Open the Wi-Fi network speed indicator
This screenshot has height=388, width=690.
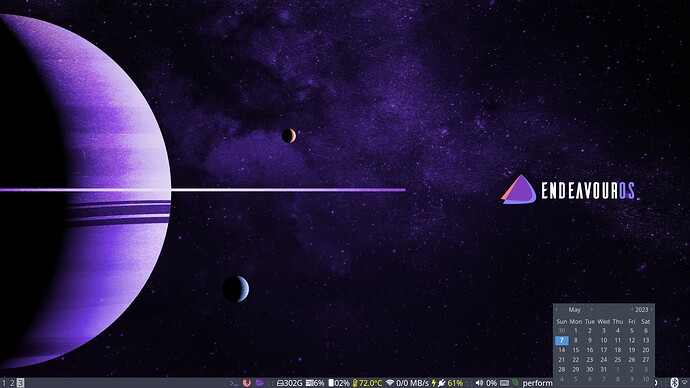pos(407,383)
